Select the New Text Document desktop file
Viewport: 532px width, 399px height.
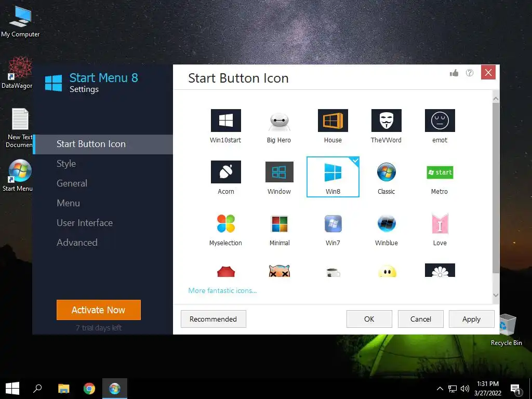[x=19, y=128]
